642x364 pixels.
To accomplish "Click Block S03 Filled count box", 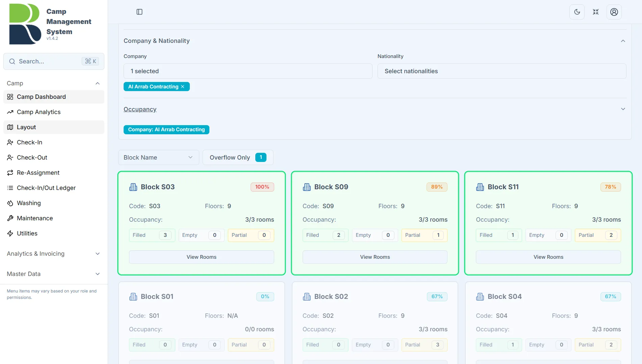I will [152, 235].
